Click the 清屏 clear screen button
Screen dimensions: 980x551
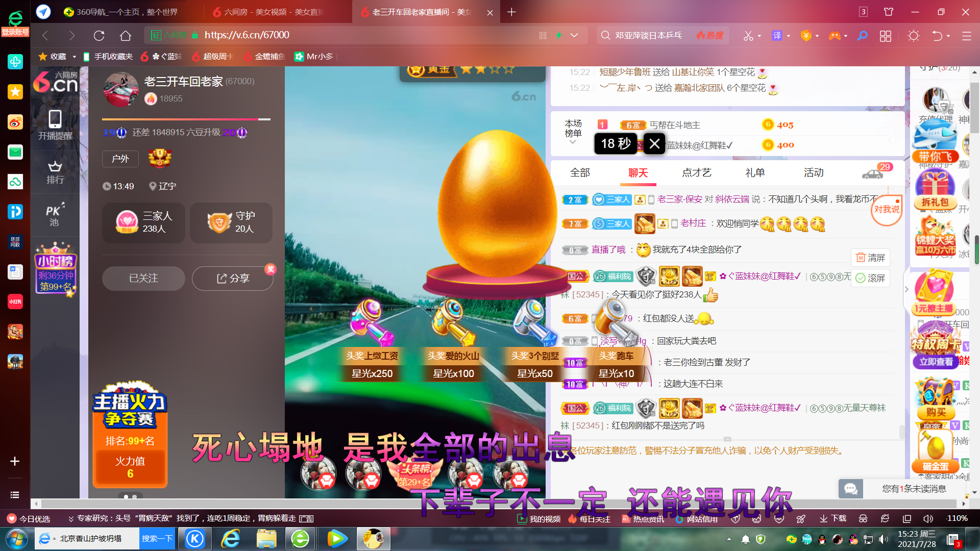point(870,258)
